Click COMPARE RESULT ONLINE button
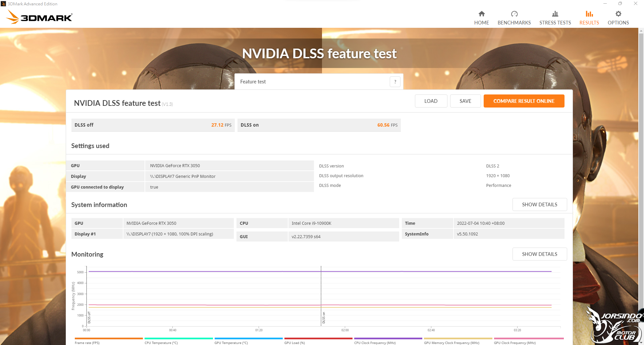Screen dimensions: 644x345 524,101
